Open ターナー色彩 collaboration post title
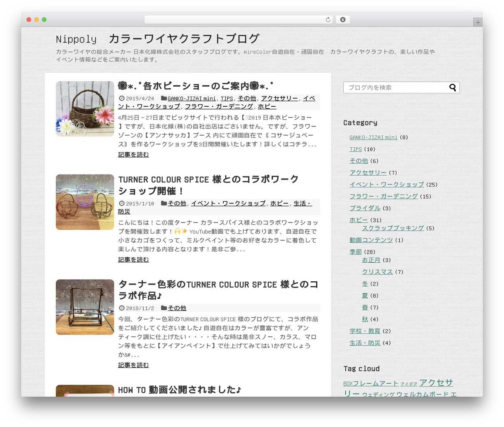Screen dimensions: 504x427 (x=218, y=290)
